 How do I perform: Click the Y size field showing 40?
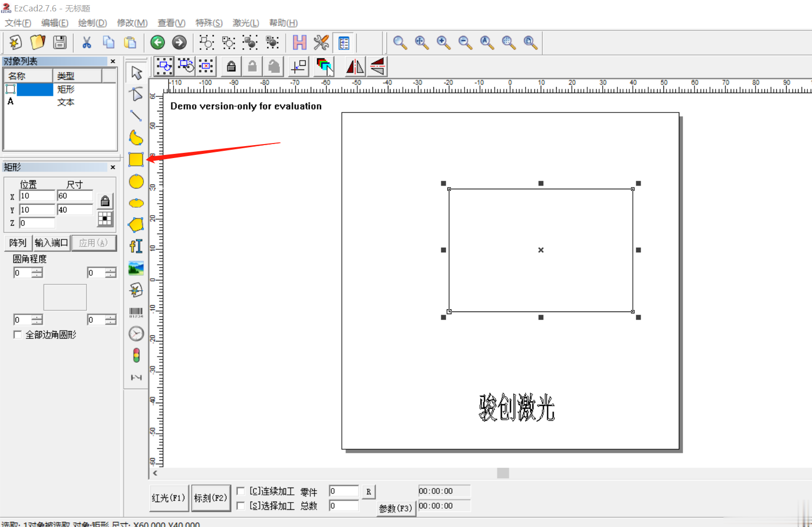[x=75, y=210]
